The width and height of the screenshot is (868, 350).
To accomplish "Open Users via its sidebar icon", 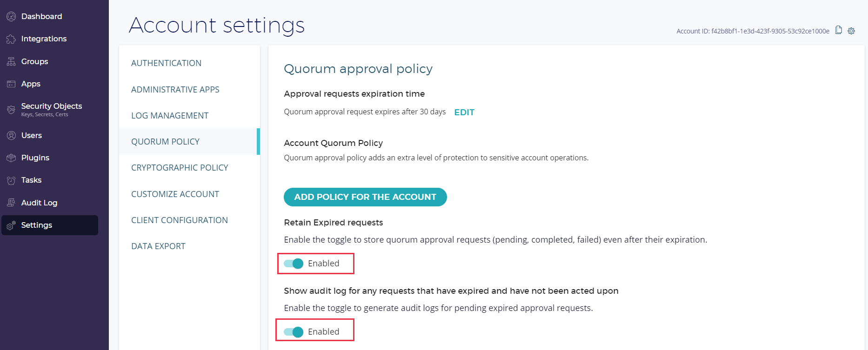I will (11, 135).
